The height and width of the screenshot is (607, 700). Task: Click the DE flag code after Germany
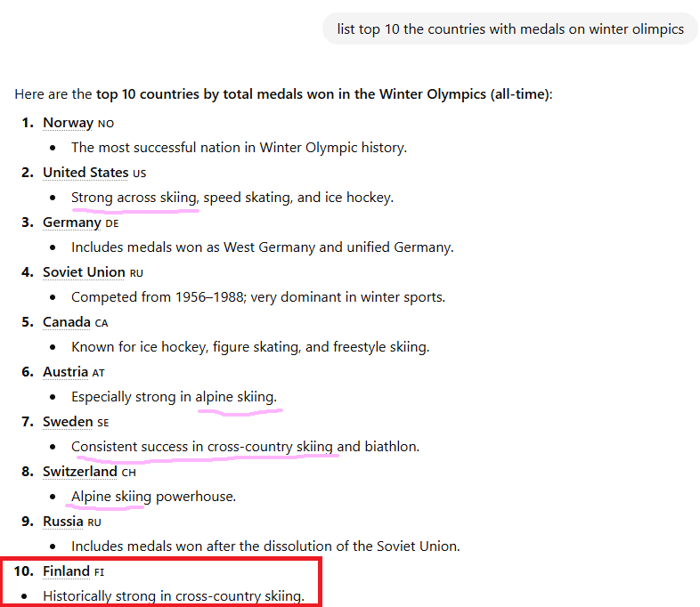click(112, 223)
